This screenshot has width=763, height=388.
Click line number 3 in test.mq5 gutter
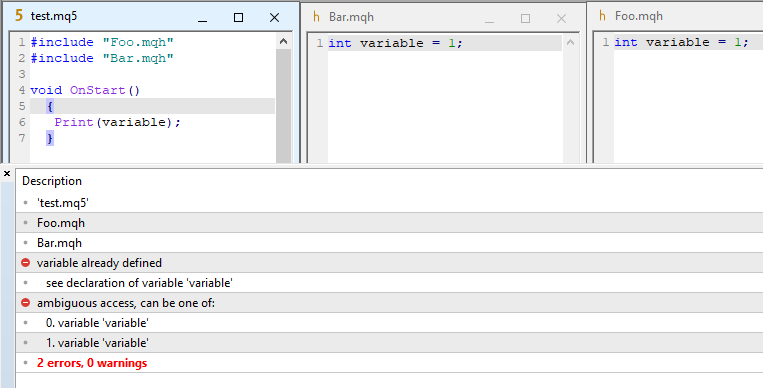coord(22,74)
